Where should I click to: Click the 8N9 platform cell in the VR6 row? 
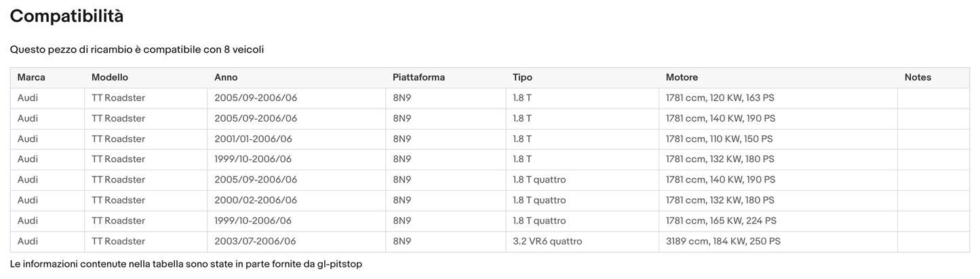[401, 241]
